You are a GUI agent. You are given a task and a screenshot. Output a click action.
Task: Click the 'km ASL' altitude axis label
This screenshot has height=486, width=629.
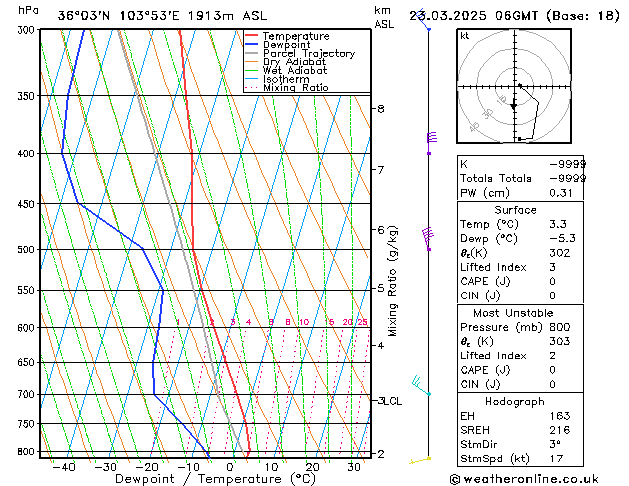point(384,17)
